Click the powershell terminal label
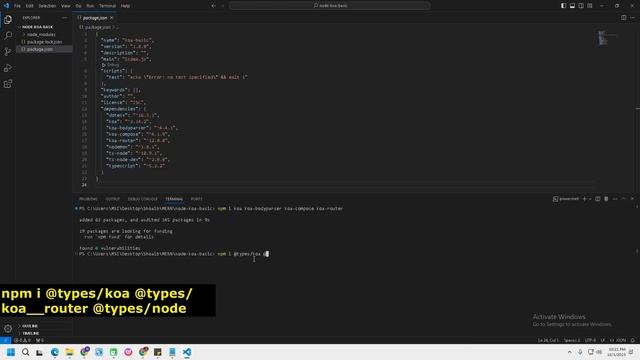 [566, 199]
